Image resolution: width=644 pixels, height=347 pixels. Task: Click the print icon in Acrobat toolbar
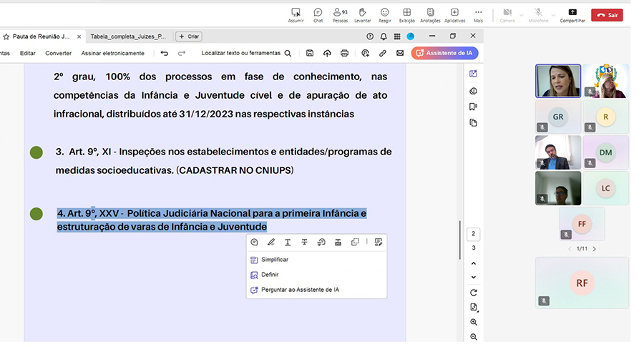(345, 53)
